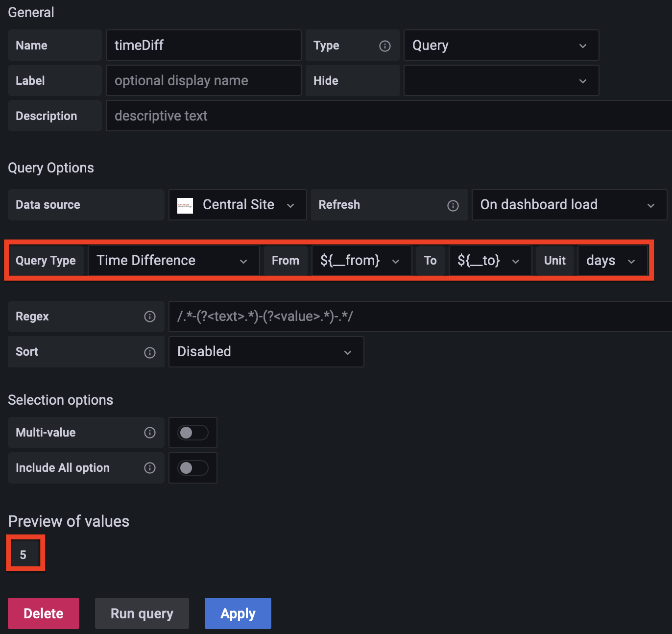Click the Sort info icon

pos(150,353)
